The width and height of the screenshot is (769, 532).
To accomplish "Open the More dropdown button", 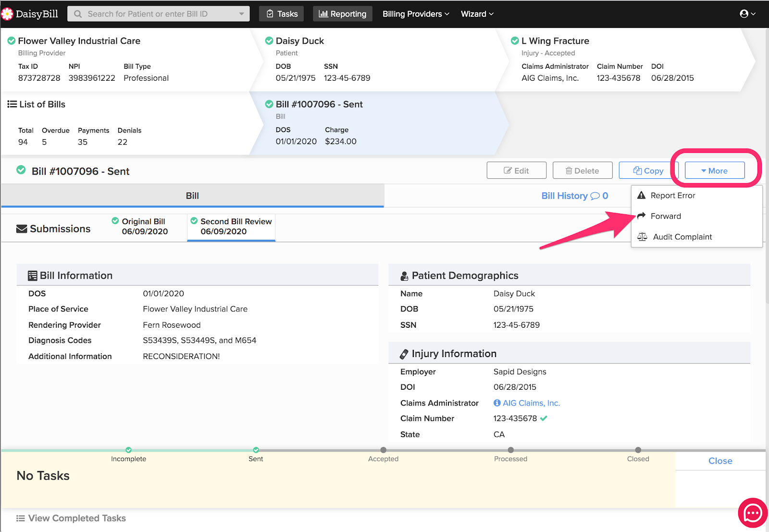I will pos(715,171).
